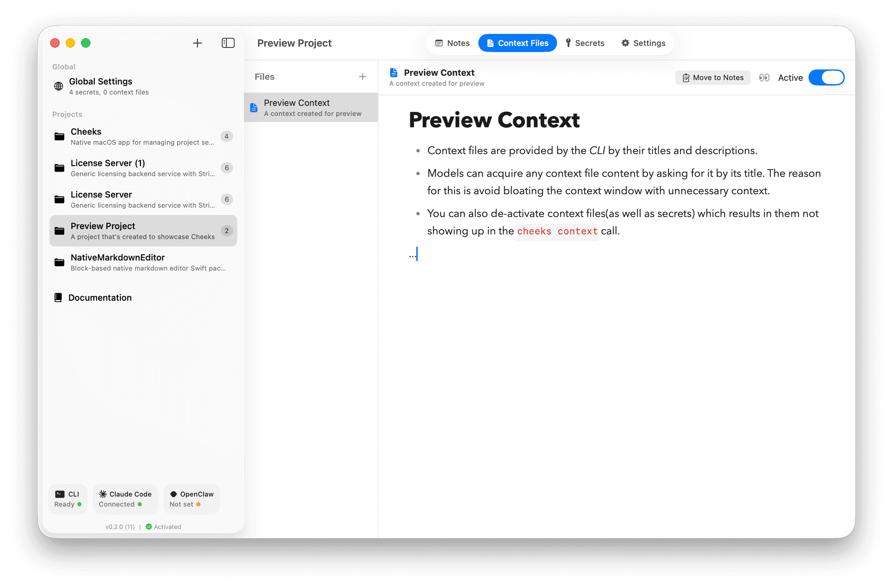Open the project Settings tab

point(643,43)
